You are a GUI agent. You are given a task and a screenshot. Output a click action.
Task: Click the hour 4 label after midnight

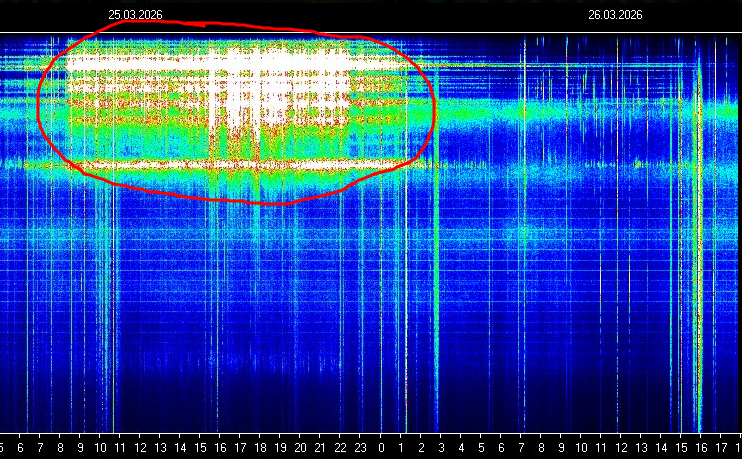[x=461, y=450]
